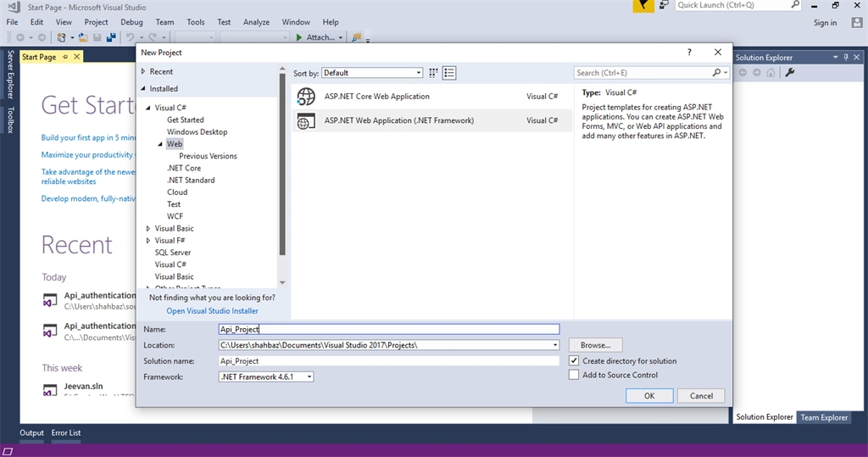Open the Sort by Default dropdown
Viewport: 868px width, 457px height.
[372, 73]
